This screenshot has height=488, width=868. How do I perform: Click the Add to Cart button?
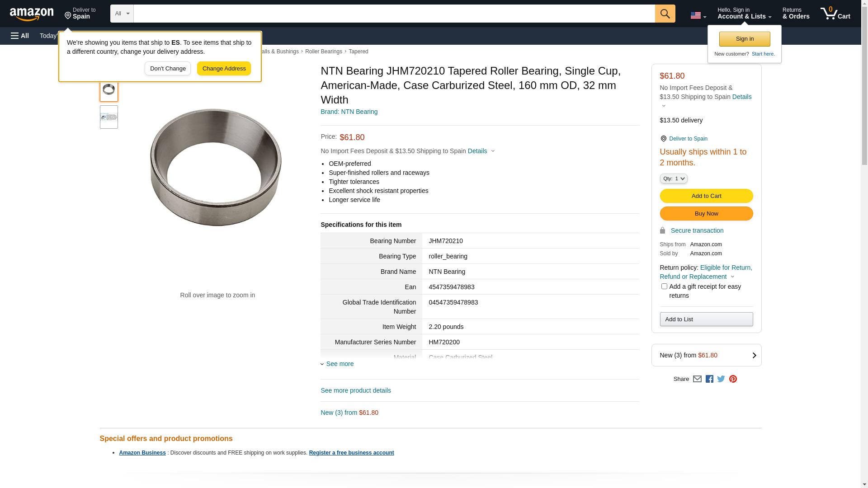pyautogui.click(x=706, y=196)
